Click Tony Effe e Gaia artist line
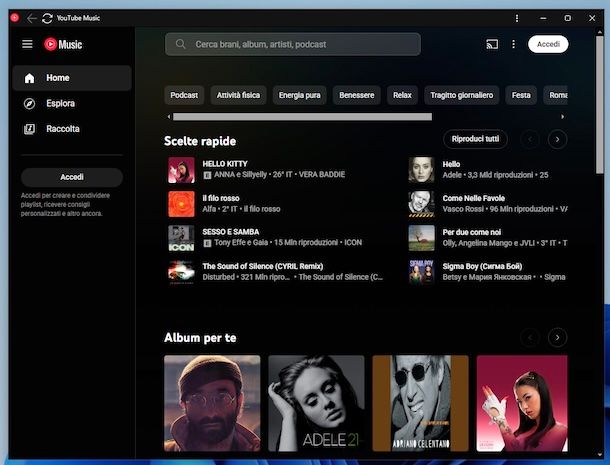The height and width of the screenshot is (465, 610). [241, 242]
